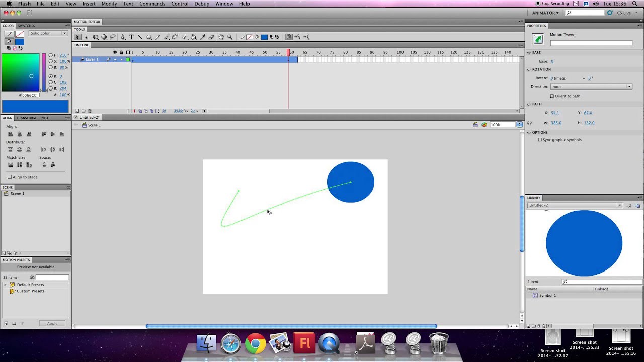Choose the Eyedropper tool

203,37
